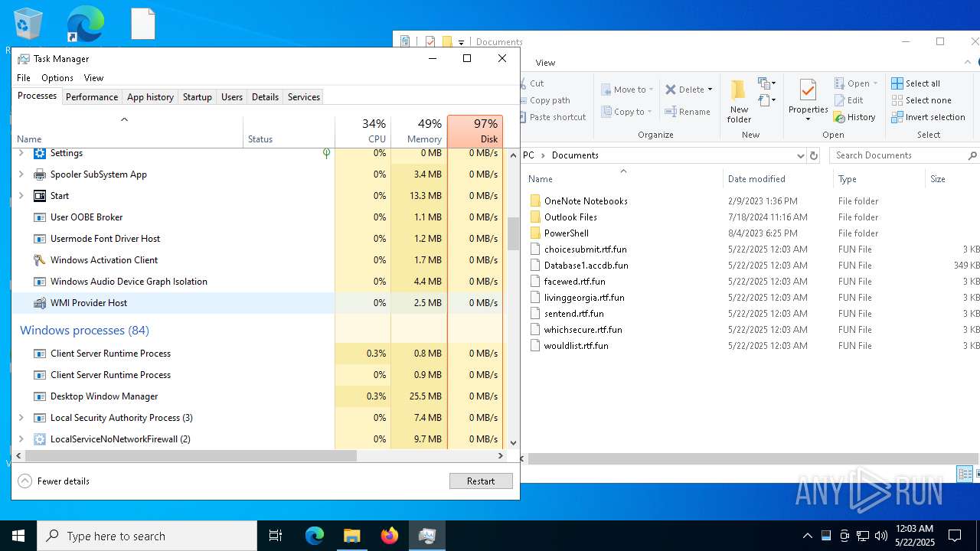
Task: Click the Rename icon in Explorer ribbon
Action: pyautogui.click(x=671, y=112)
